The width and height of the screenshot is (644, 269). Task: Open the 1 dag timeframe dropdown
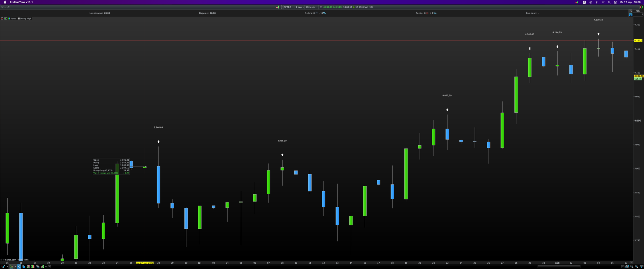click(x=300, y=7)
